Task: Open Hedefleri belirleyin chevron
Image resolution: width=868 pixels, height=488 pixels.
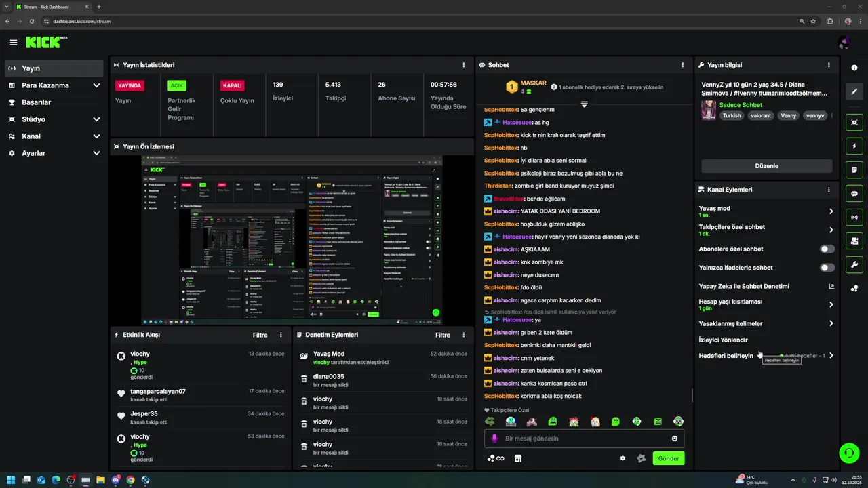Action: 831,355
